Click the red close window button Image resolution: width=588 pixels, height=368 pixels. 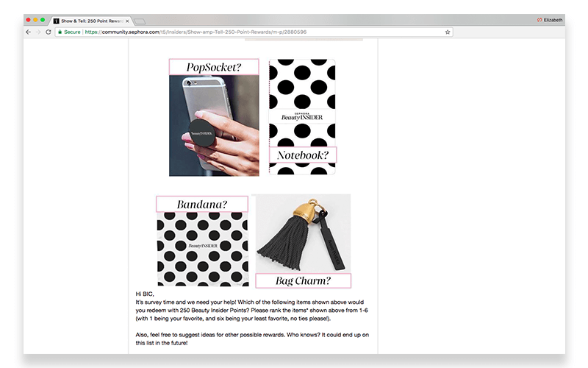coord(28,20)
